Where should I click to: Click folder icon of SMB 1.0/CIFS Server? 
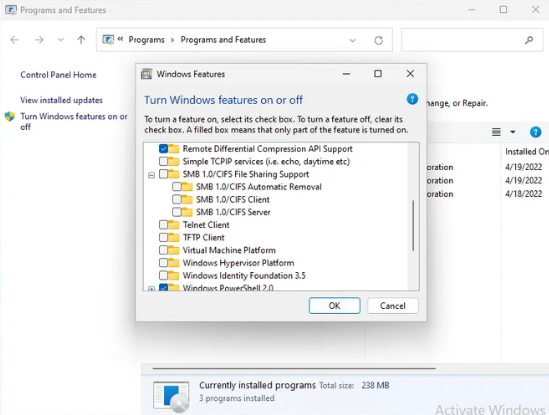tap(187, 212)
